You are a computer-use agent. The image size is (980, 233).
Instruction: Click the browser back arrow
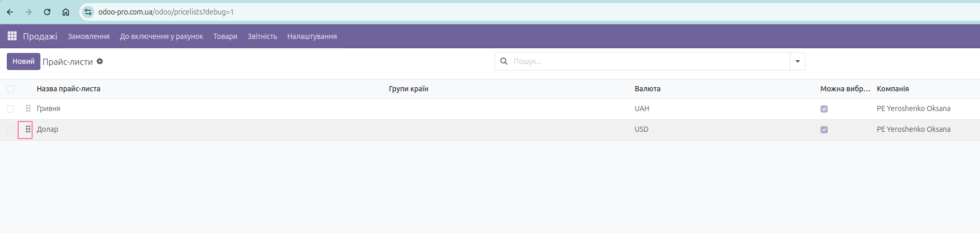pyautogui.click(x=10, y=12)
